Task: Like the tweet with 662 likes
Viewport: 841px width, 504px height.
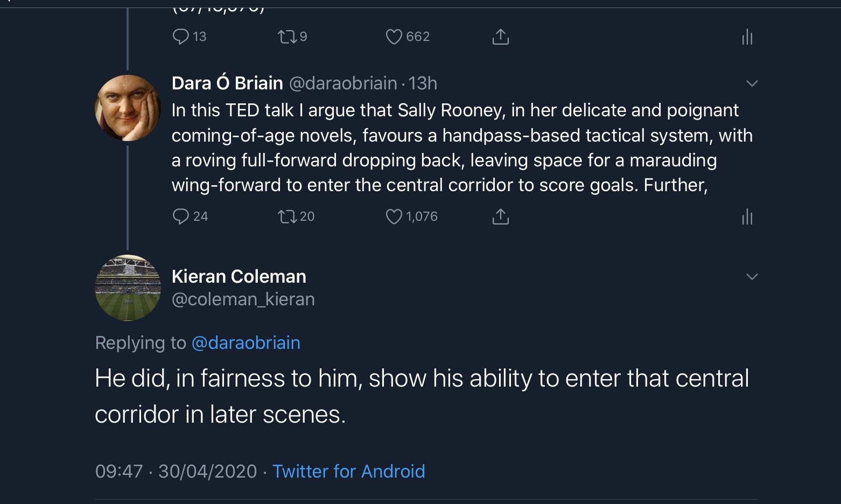Action: pyautogui.click(x=394, y=37)
